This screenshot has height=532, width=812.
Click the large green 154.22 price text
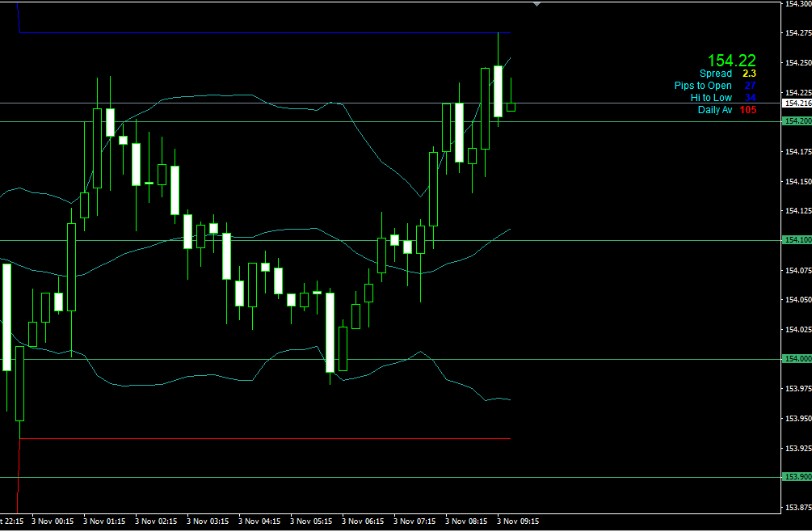(x=731, y=61)
